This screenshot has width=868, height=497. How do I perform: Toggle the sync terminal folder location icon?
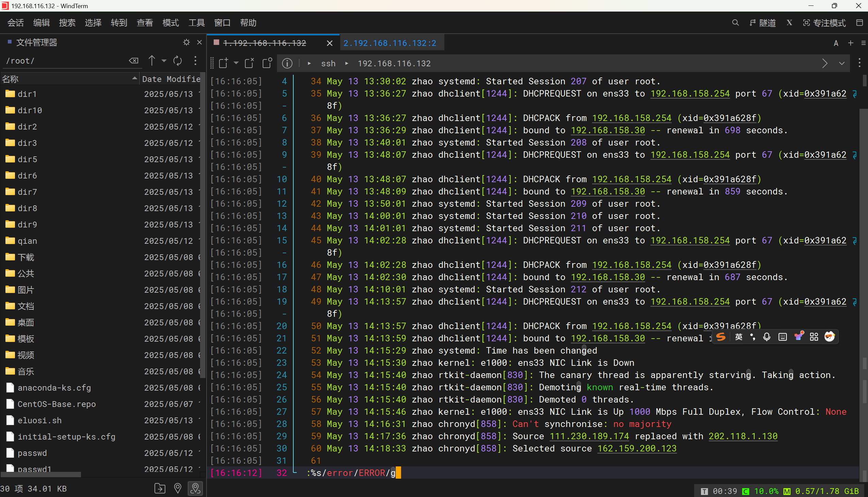point(195,489)
